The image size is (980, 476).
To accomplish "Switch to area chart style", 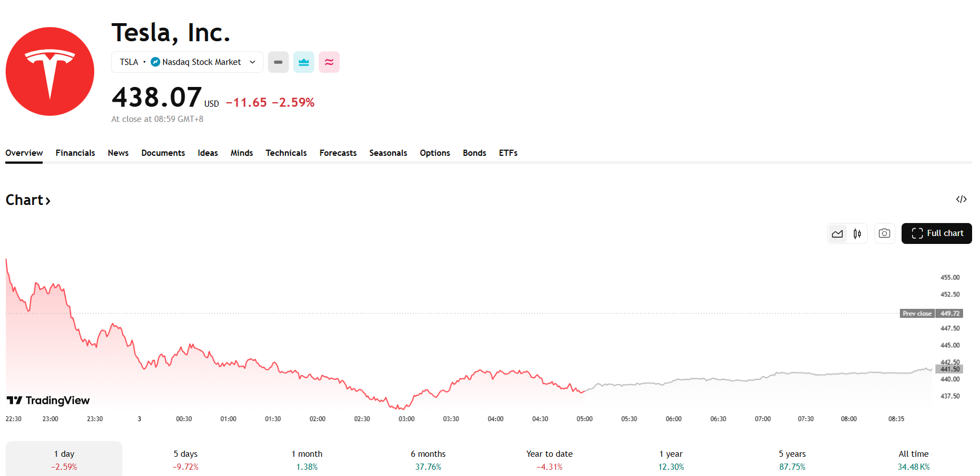I will [837, 234].
